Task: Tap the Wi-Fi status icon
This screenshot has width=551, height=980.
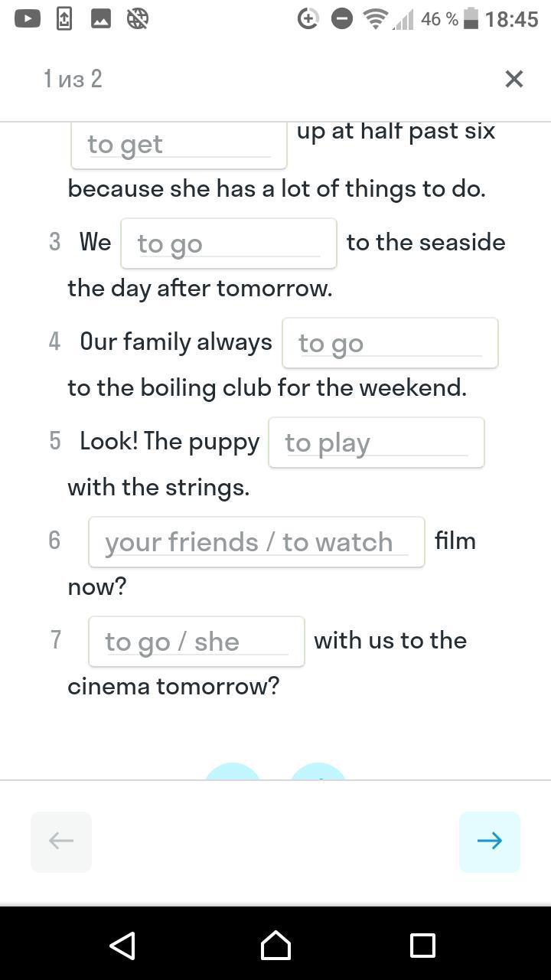Action: (375, 18)
